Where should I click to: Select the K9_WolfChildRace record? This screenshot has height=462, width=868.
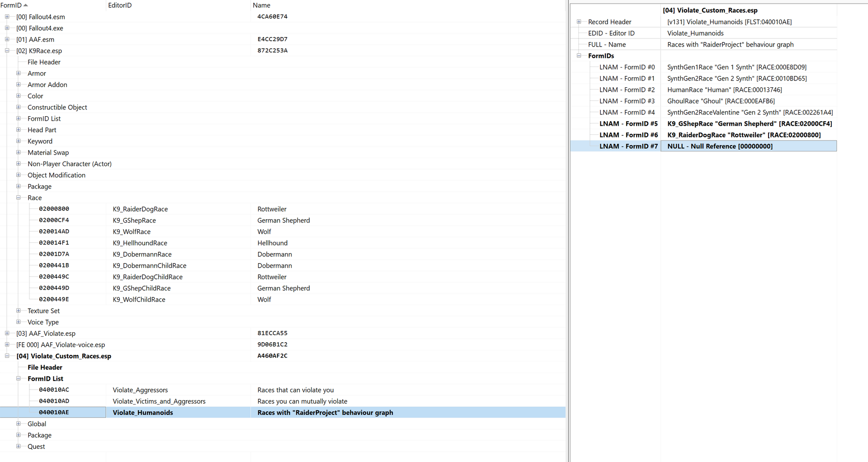click(x=283, y=299)
